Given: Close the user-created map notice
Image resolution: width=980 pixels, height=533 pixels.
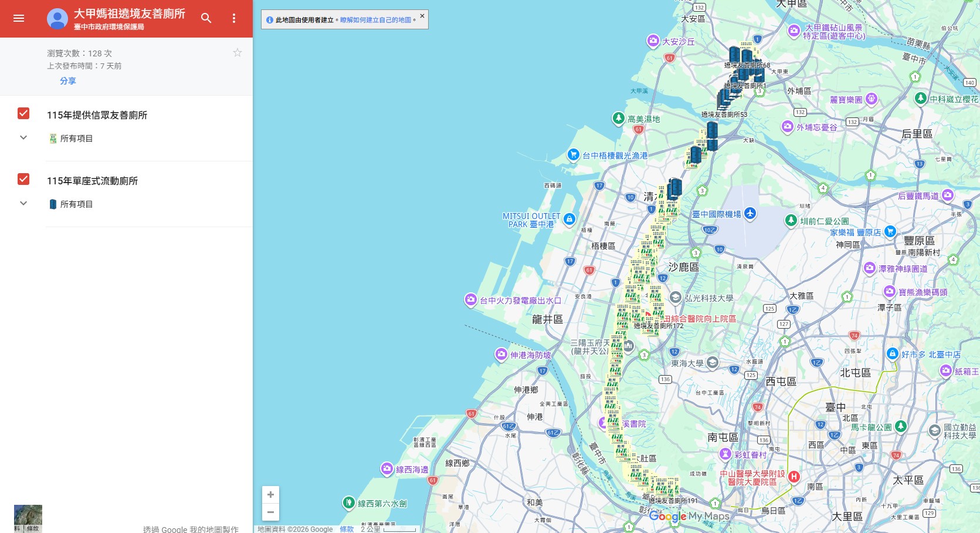Looking at the screenshot, I should coord(422,16).
